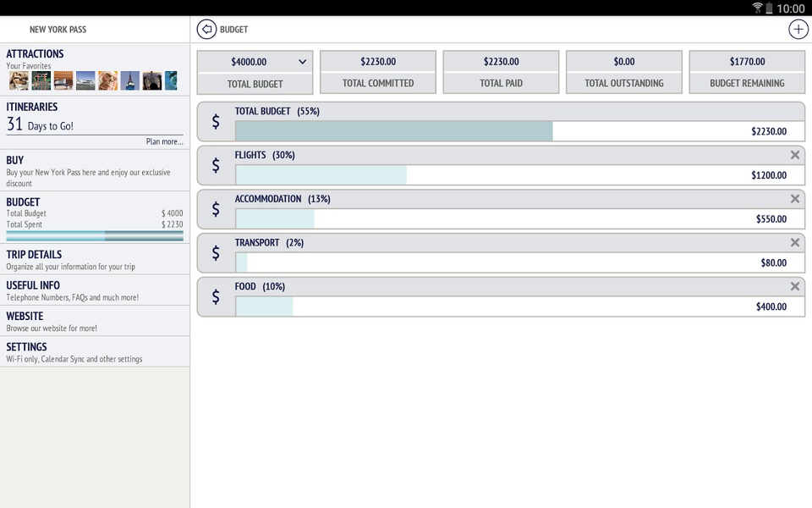Open the dinosaur skeleton favorite thumbnail

tap(19, 80)
